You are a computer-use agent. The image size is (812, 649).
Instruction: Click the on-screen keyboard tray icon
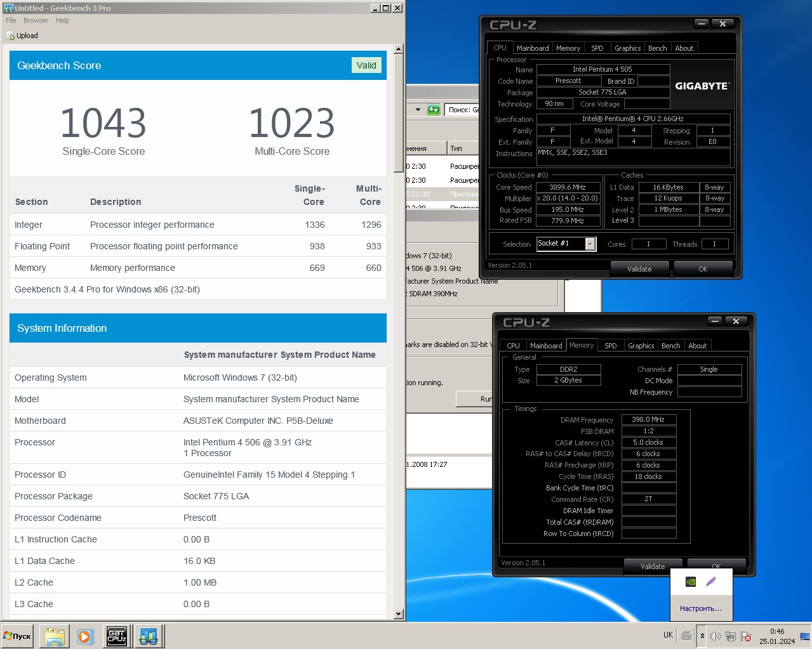point(686,635)
